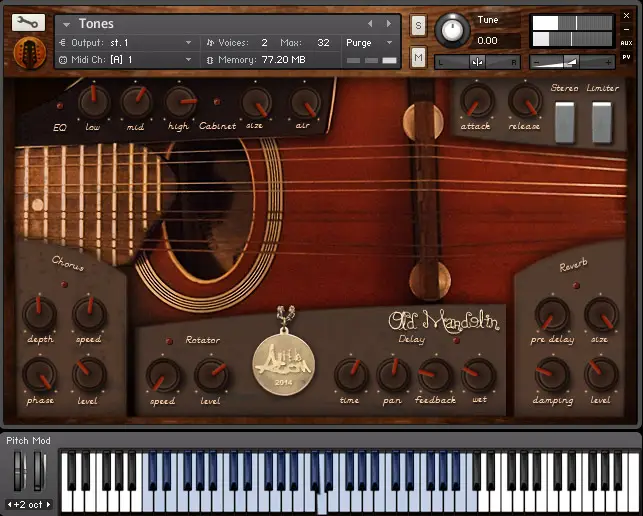Click the Chorus level knob
Screen dimensions: 643x516
coord(89,375)
